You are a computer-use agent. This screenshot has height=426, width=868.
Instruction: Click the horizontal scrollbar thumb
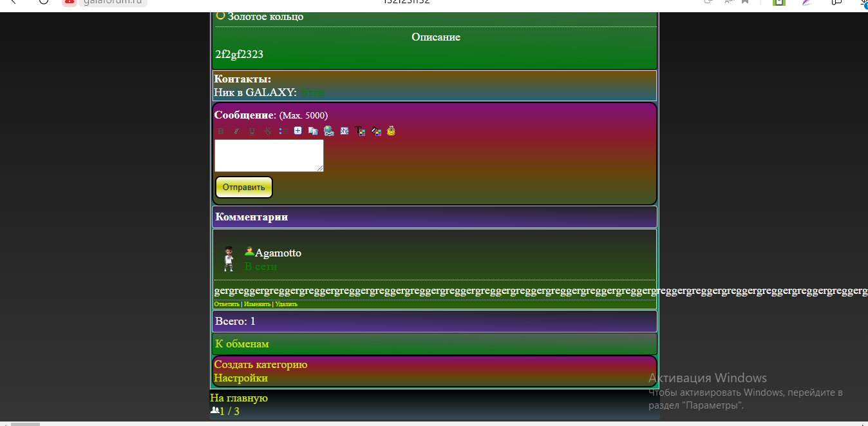click(x=26, y=424)
